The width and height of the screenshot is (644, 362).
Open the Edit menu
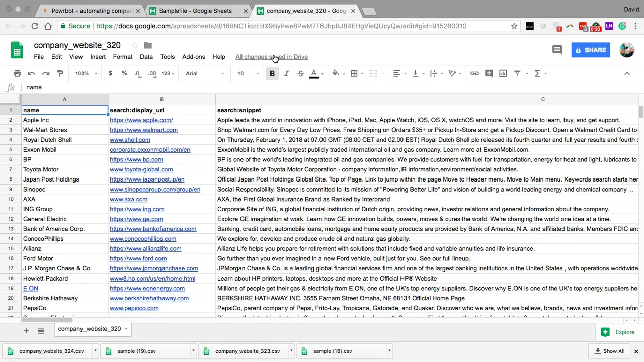click(x=56, y=57)
